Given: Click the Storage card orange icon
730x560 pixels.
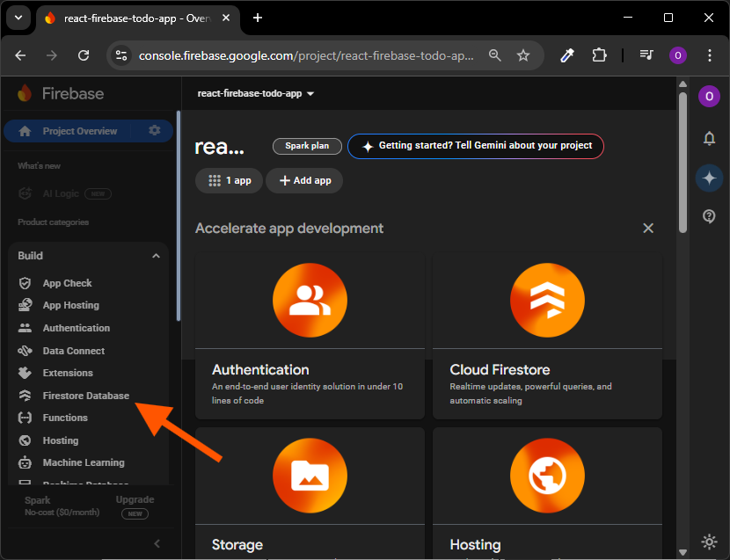Looking at the screenshot, I should [310, 476].
